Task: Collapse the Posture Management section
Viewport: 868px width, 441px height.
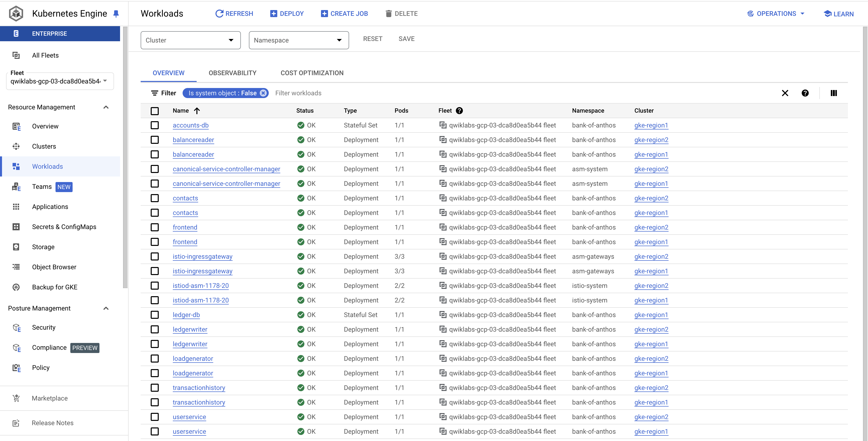Action: (x=106, y=308)
